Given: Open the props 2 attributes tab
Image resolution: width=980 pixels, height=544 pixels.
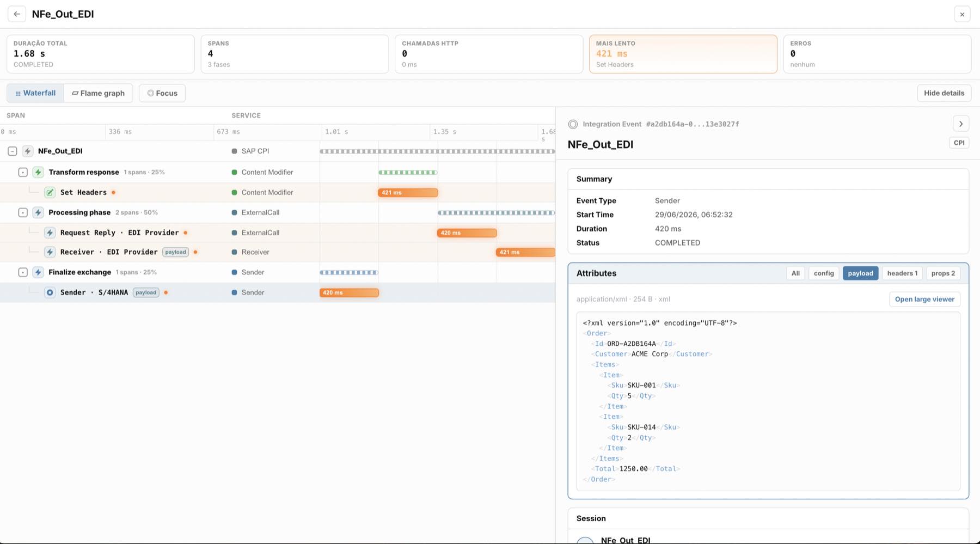Looking at the screenshot, I should pyautogui.click(x=943, y=273).
